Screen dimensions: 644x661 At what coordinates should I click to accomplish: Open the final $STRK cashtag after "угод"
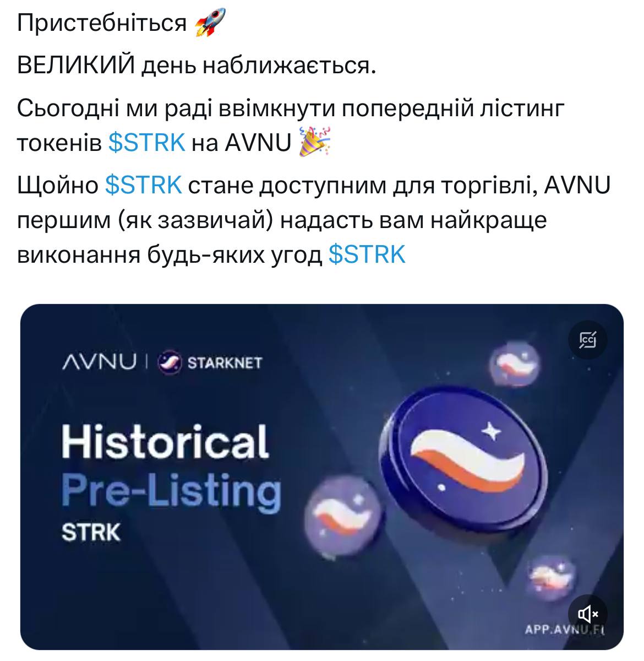pos(367,254)
